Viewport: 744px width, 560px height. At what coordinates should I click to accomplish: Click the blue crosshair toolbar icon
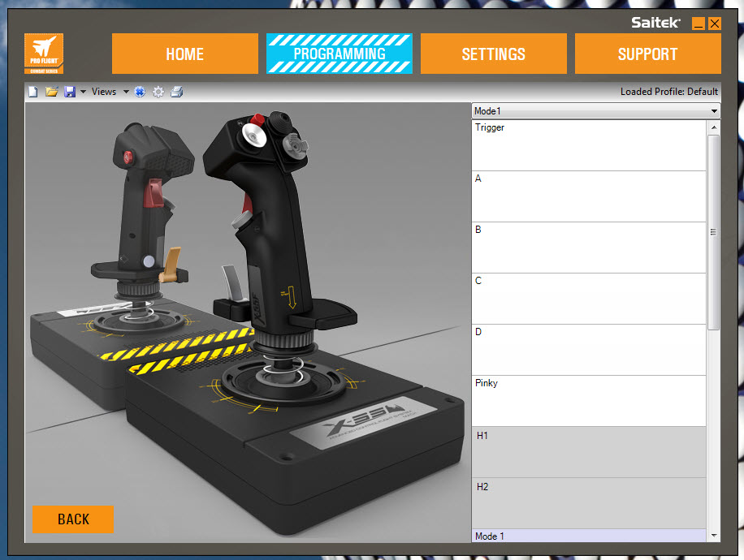pyautogui.click(x=140, y=92)
